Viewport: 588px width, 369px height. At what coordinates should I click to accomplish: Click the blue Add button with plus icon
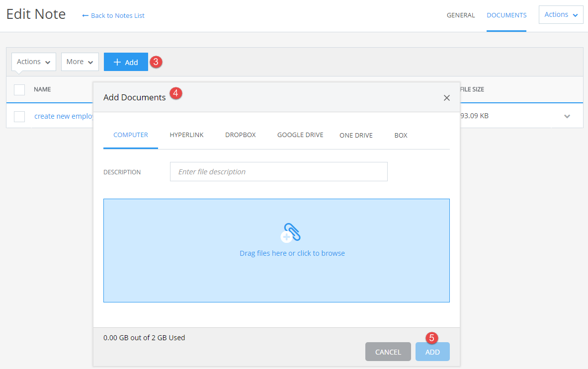126,62
